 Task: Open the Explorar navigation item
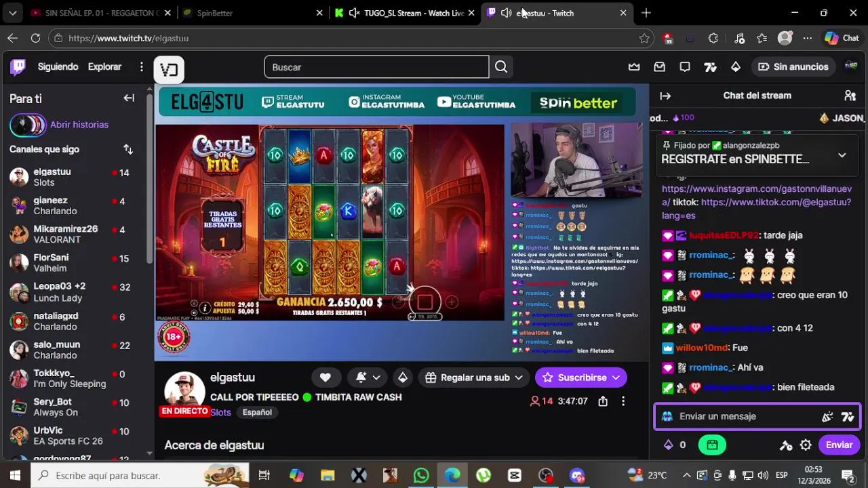104,66
